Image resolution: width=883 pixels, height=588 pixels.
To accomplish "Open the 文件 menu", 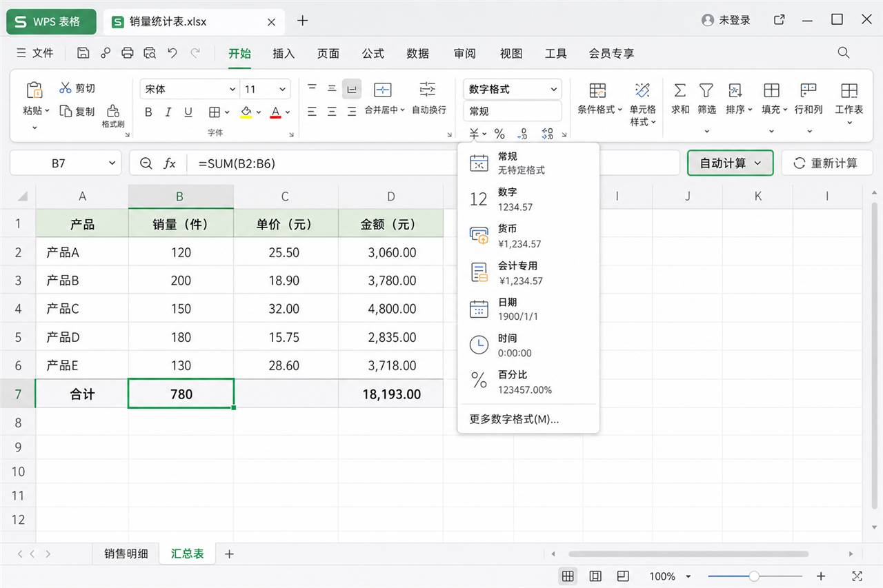I will pos(35,53).
